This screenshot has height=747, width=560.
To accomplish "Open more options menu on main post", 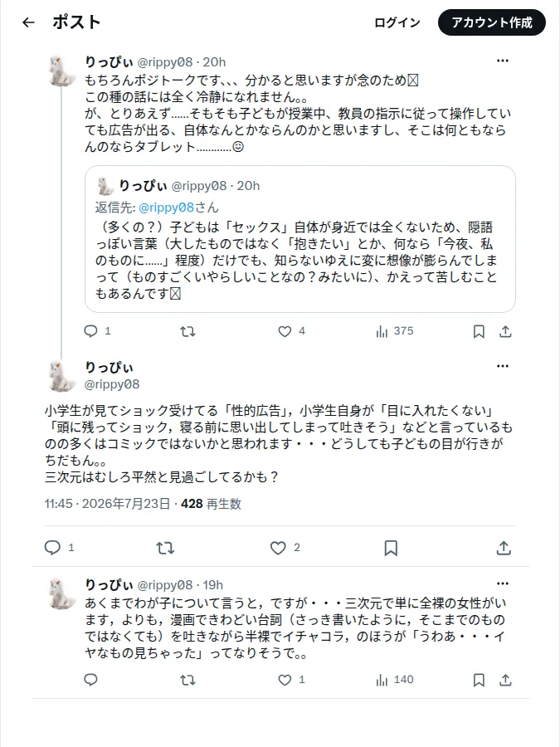I will 503,366.
